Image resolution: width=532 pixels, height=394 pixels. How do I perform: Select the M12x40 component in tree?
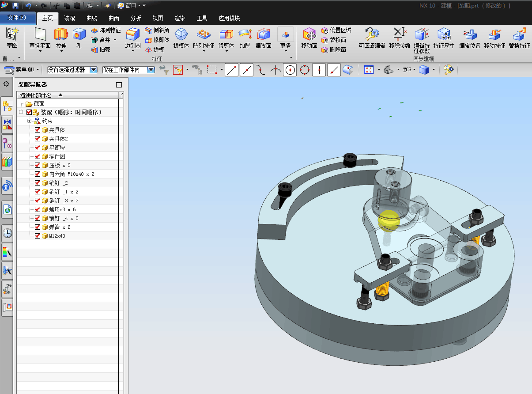pos(57,236)
